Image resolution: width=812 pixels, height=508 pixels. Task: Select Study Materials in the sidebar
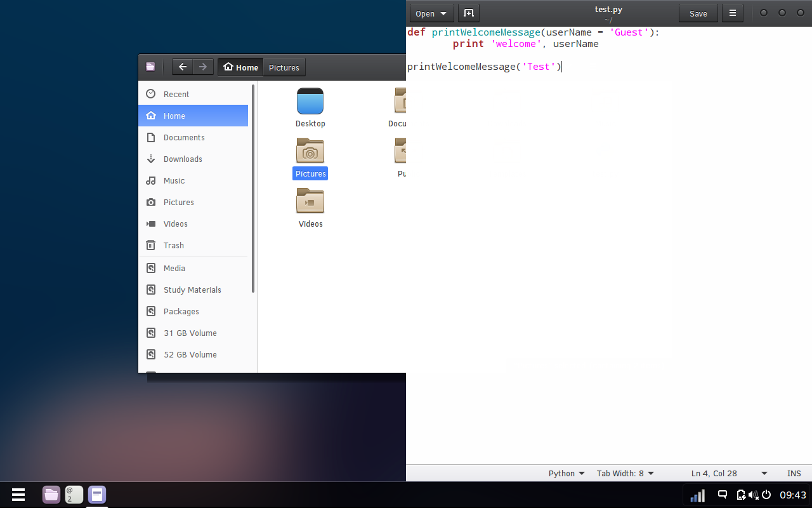pyautogui.click(x=193, y=290)
